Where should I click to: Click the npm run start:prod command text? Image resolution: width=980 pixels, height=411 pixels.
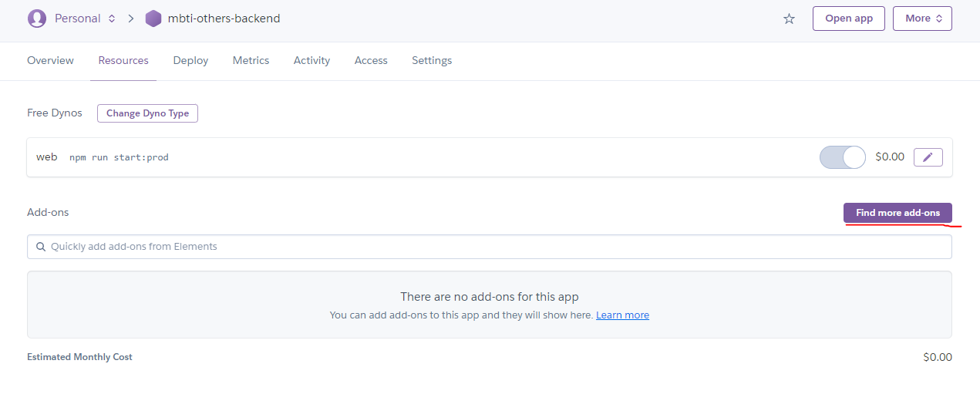point(119,157)
